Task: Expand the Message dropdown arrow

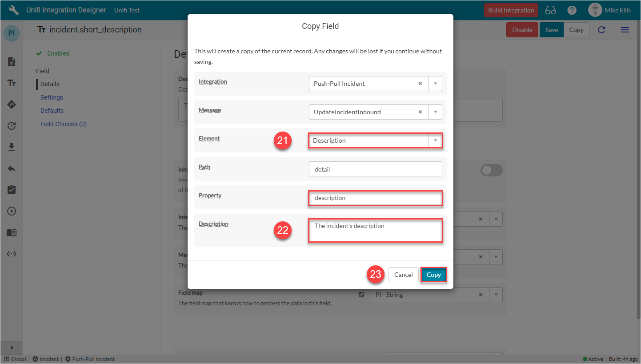Action: pyautogui.click(x=435, y=112)
